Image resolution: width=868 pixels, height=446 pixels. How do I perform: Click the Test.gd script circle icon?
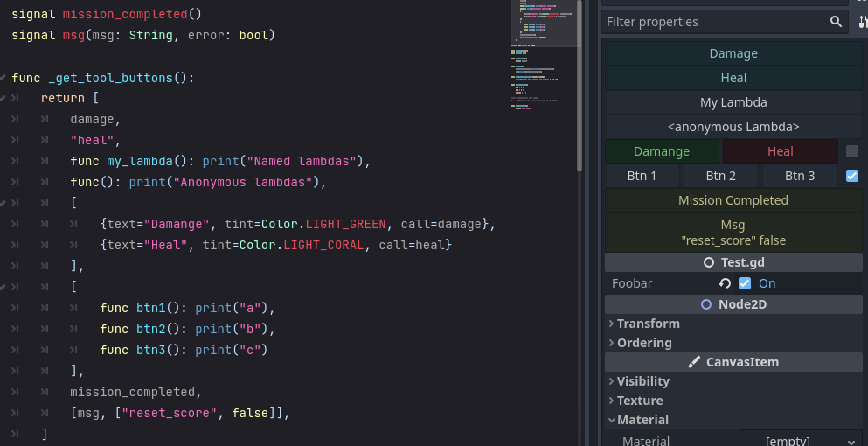(x=709, y=262)
